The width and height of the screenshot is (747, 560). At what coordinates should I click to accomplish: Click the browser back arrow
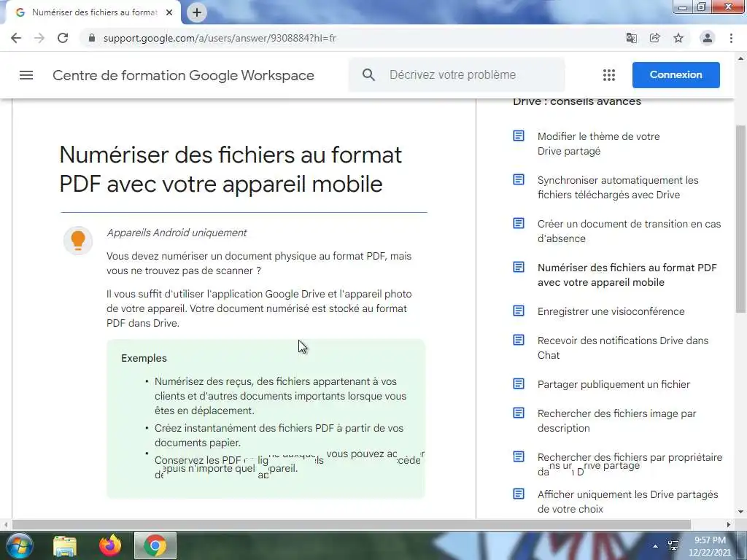(16, 38)
